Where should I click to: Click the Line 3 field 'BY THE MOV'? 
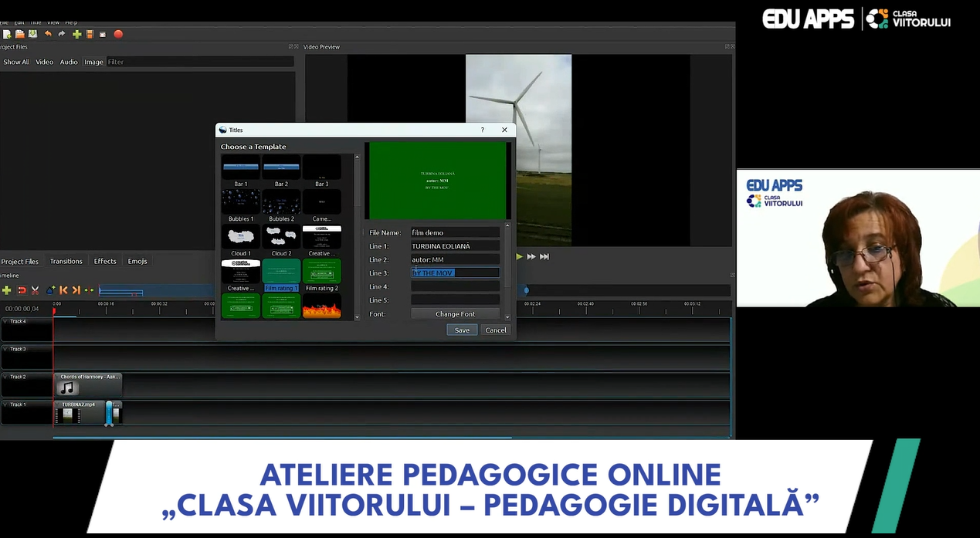456,272
